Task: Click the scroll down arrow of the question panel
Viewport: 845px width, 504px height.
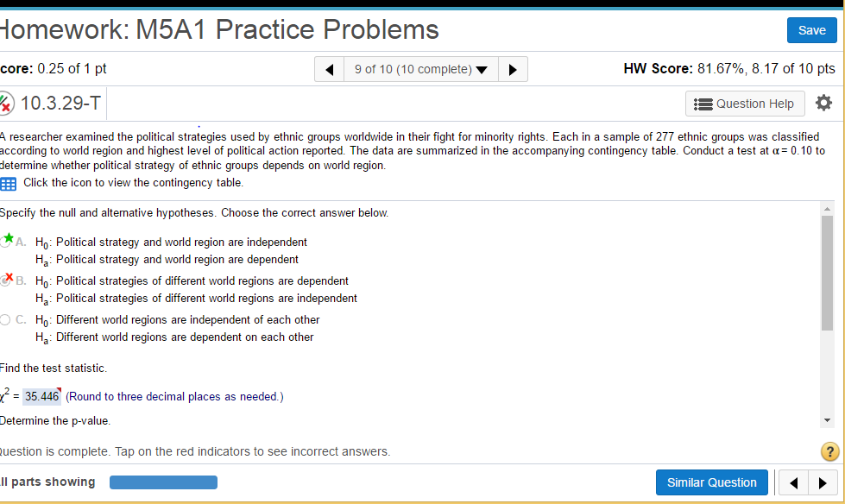Action: tap(827, 420)
